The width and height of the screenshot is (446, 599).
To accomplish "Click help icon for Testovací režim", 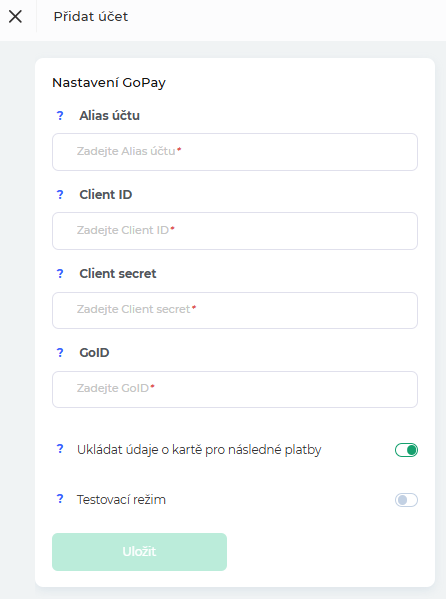I will pos(60,499).
